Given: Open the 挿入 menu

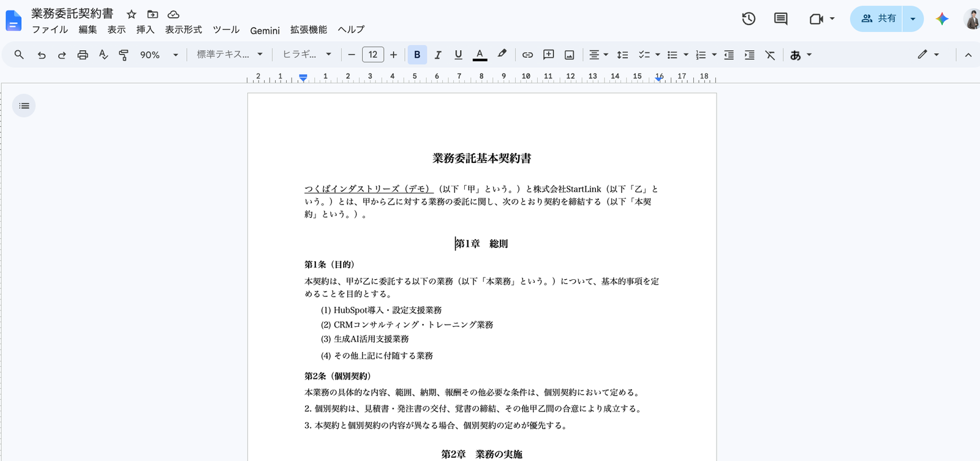Looking at the screenshot, I should tap(145, 29).
